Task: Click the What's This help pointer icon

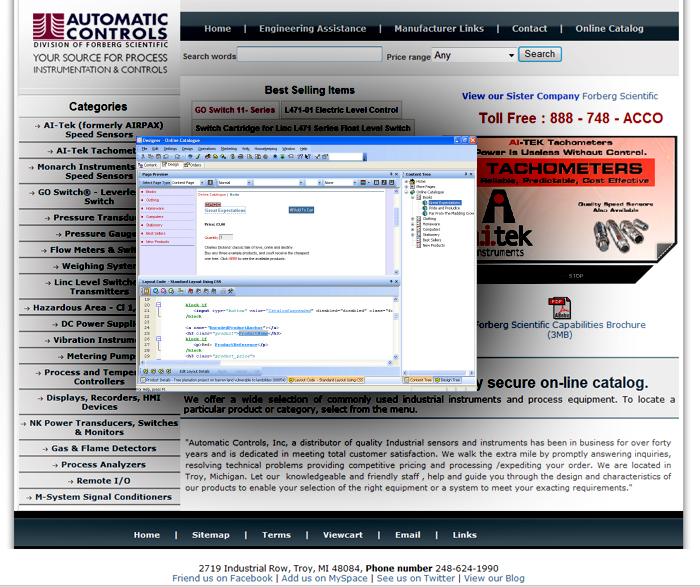Action: coord(308,157)
